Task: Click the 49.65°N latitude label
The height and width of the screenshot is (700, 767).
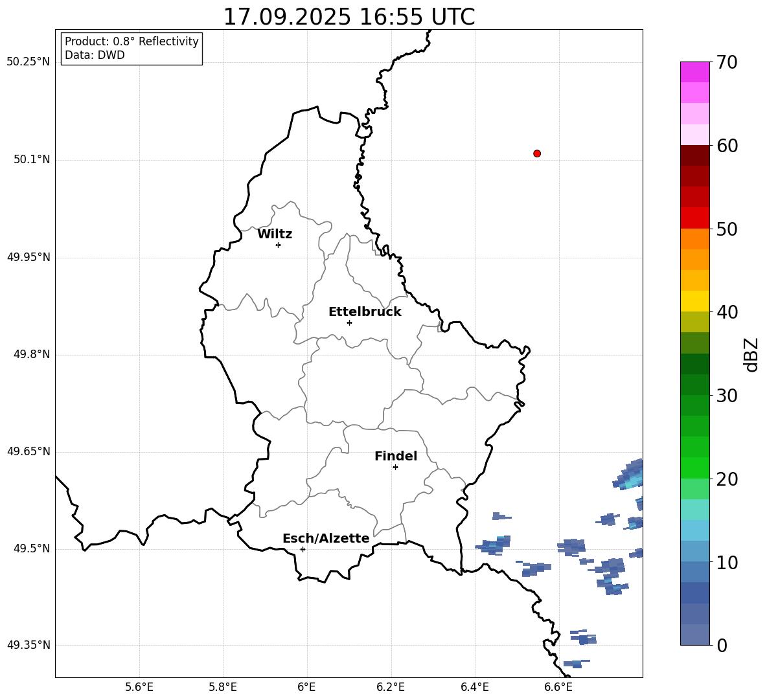Action: [29, 451]
